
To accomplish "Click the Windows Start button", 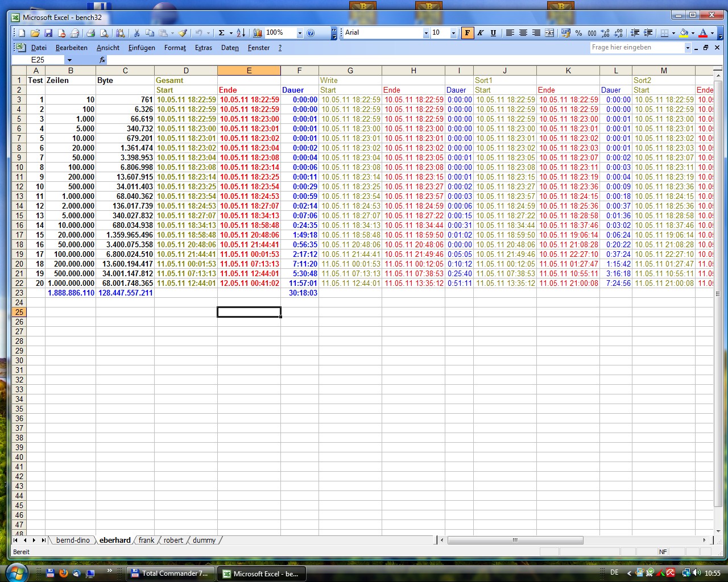I will click(17, 572).
